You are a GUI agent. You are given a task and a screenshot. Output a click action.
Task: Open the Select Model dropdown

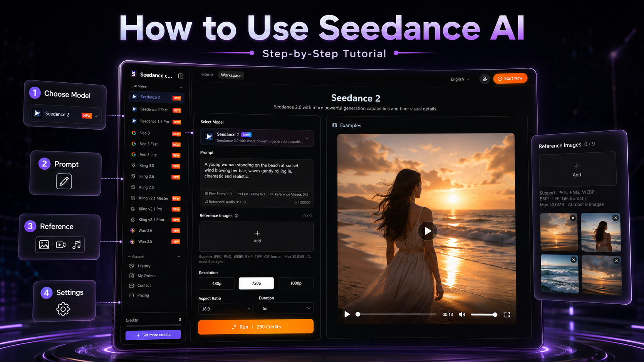pyautogui.click(x=257, y=138)
